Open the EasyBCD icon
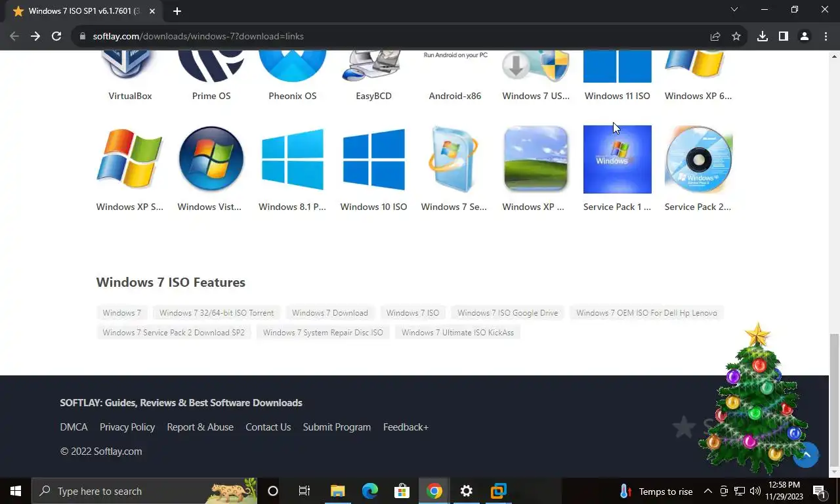This screenshot has height=504, width=840. pyautogui.click(x=374, y=66)
